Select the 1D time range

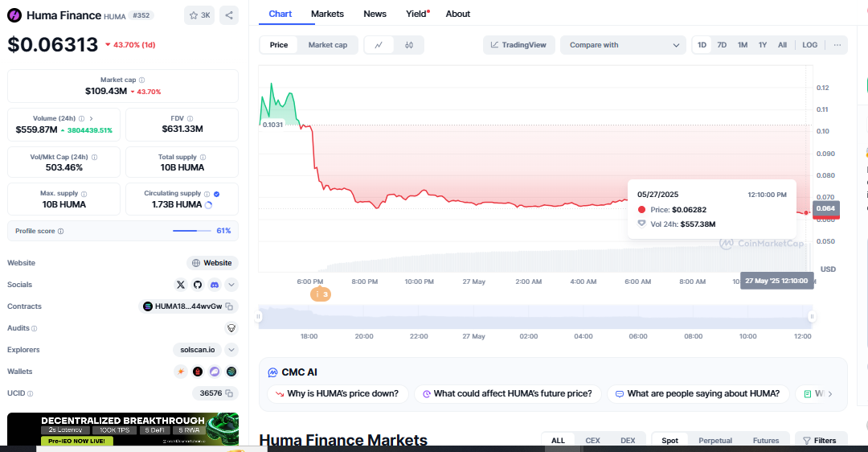(702, 45)
